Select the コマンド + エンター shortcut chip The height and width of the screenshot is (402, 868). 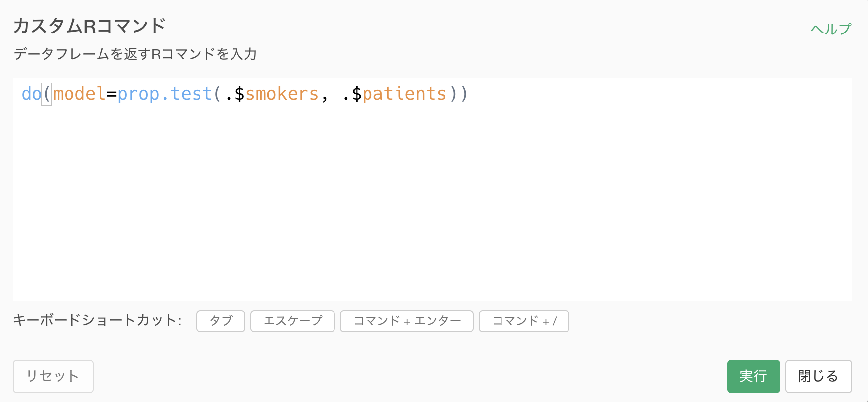(x=407, y=321)
